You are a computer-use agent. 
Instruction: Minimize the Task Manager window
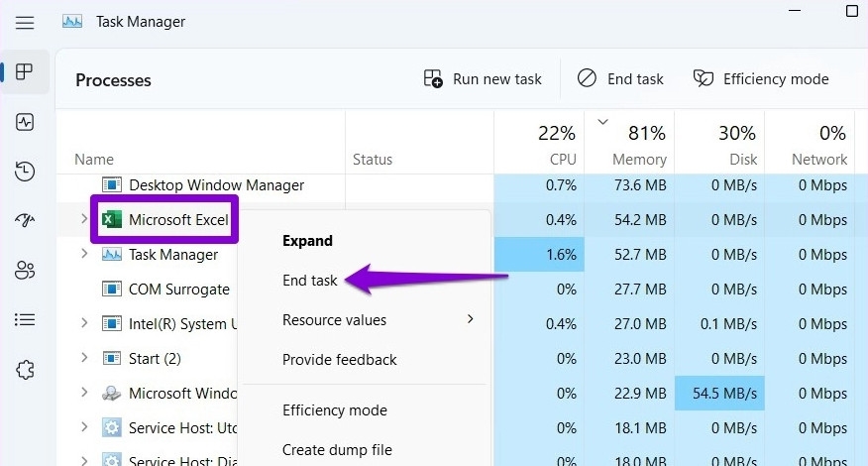[795, 11]
